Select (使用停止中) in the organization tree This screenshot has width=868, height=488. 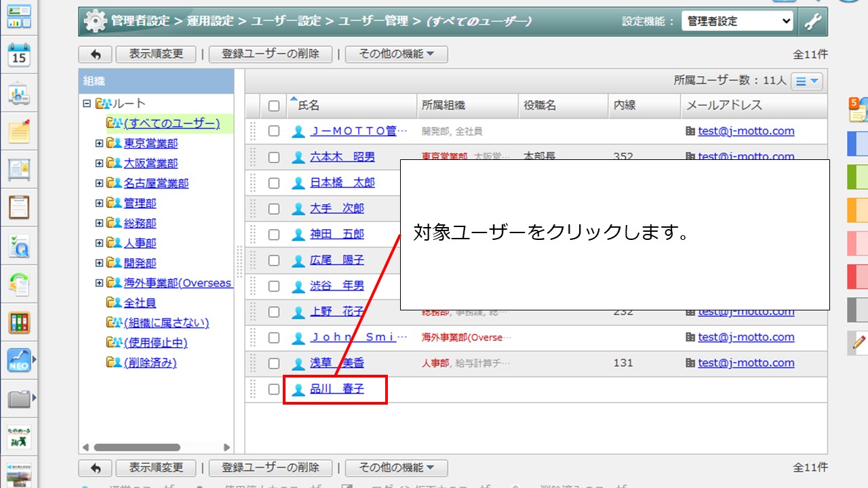coord(155,343)
